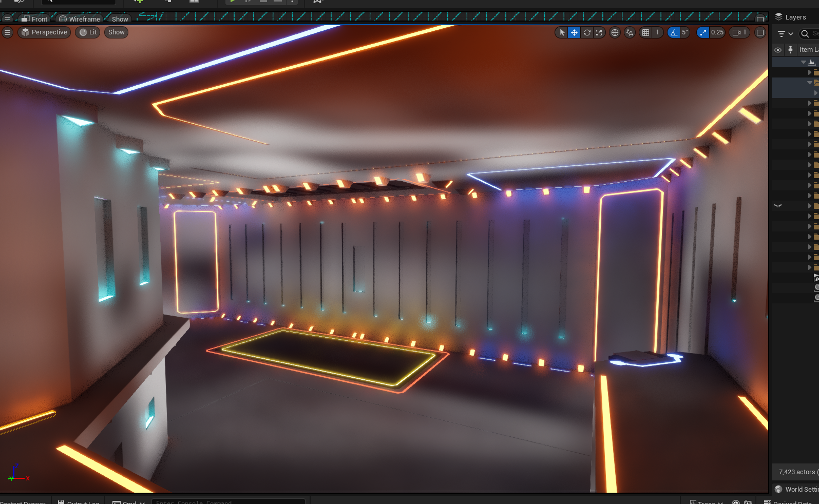819x504 pixels.
Task: Click the eye visibility column header
Action: pos(778,50)
